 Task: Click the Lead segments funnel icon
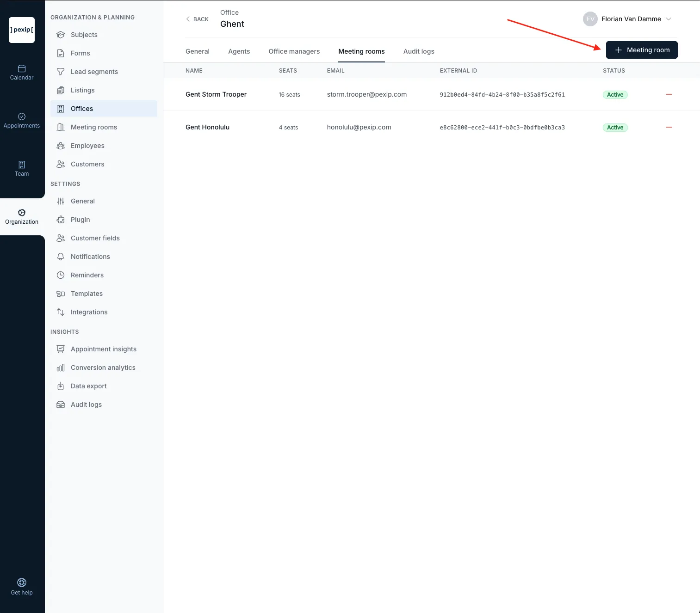click(x=61, y=72)
